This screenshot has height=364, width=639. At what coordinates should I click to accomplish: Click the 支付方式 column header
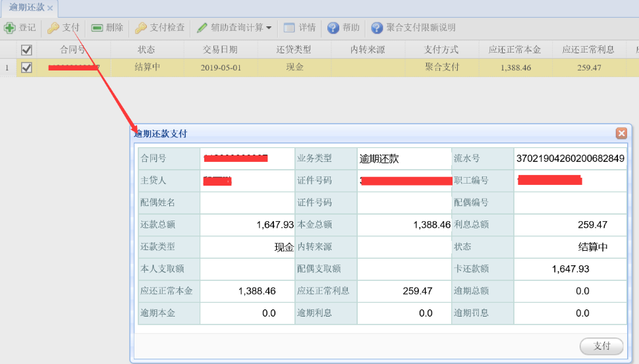pyautogui.click(x=441, y=49)
